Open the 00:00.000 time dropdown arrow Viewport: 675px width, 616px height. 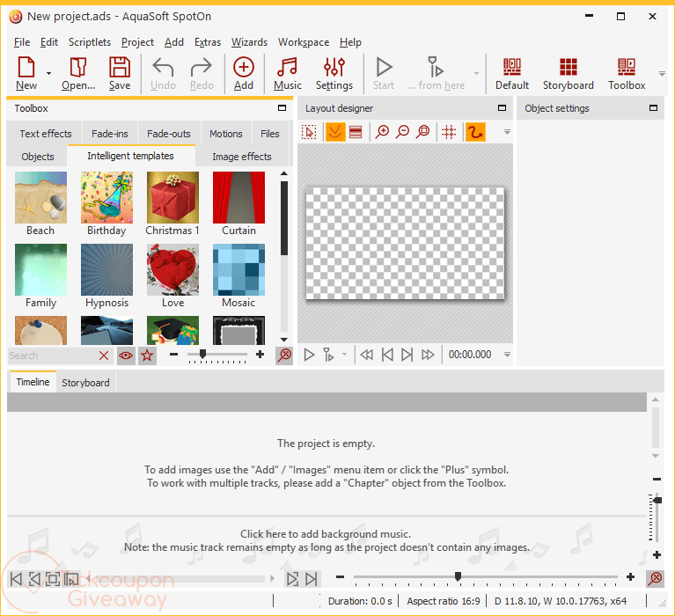click(x=507, y=355)
